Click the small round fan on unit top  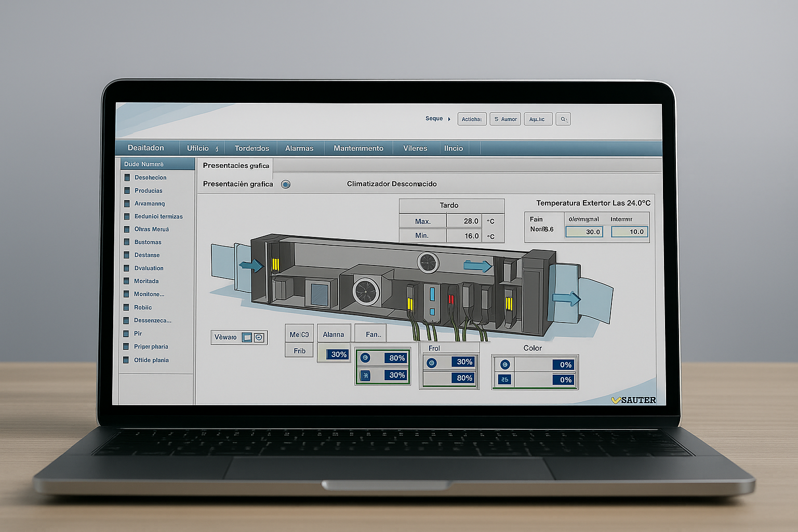coord(428,263)
